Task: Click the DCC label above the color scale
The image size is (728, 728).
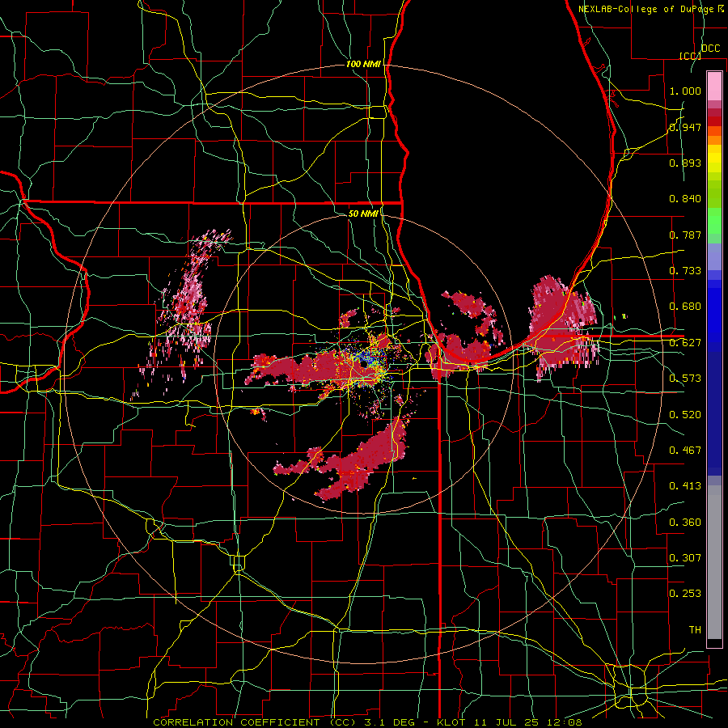Action: pos(710,49)
